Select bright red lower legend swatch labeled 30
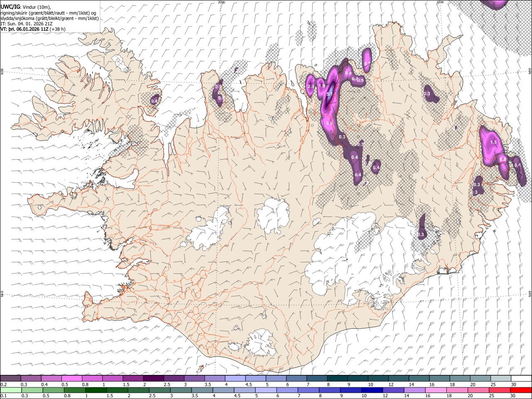532x399 pixels. 520,390
